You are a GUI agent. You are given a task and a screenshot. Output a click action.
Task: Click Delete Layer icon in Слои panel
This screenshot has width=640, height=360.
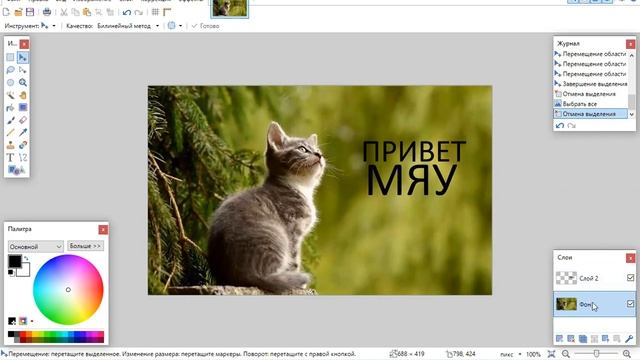571,339
